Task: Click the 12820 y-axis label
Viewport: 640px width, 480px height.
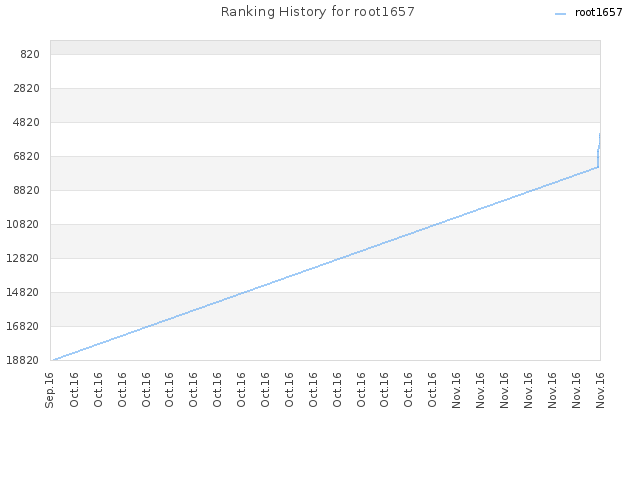Action: [x=23, y=258]
